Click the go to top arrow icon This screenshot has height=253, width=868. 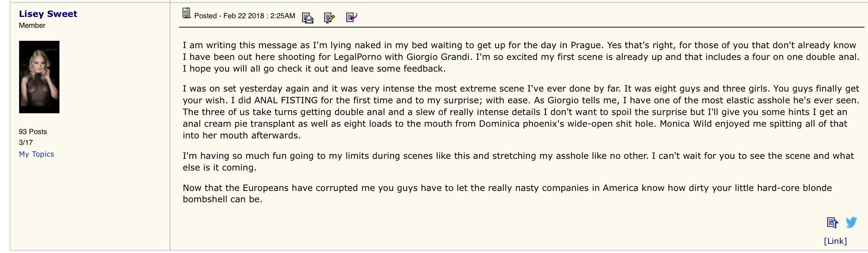832,223
